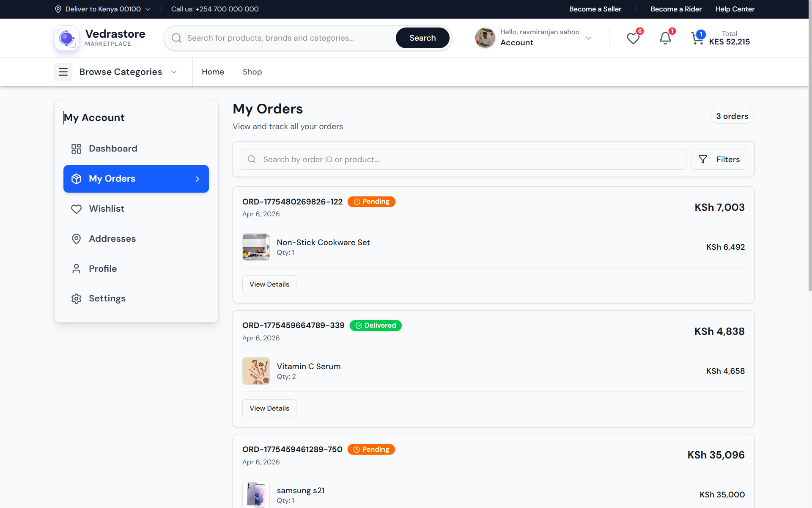Click the Hello, rasmiranjan sahoo greeting

click(540, 32)
